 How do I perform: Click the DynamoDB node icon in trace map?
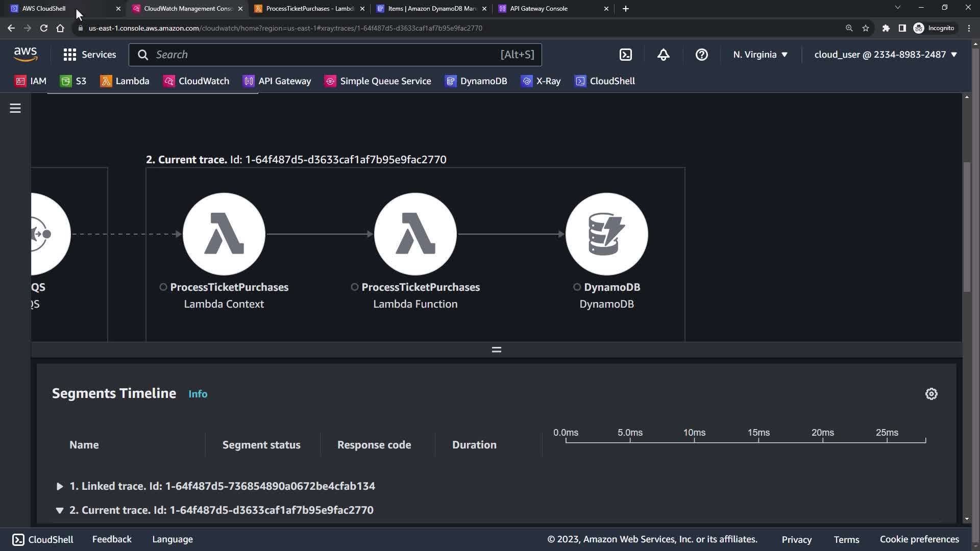(606, 234)
